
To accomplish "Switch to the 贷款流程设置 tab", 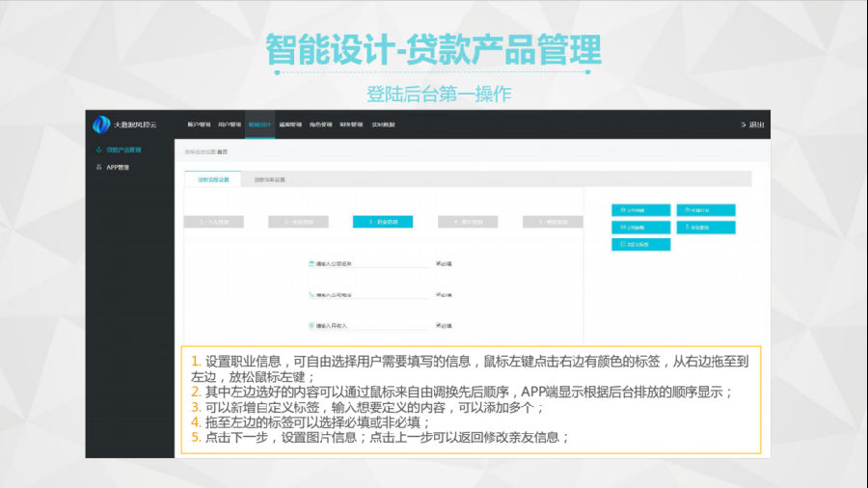I will [x=213, y=179].
